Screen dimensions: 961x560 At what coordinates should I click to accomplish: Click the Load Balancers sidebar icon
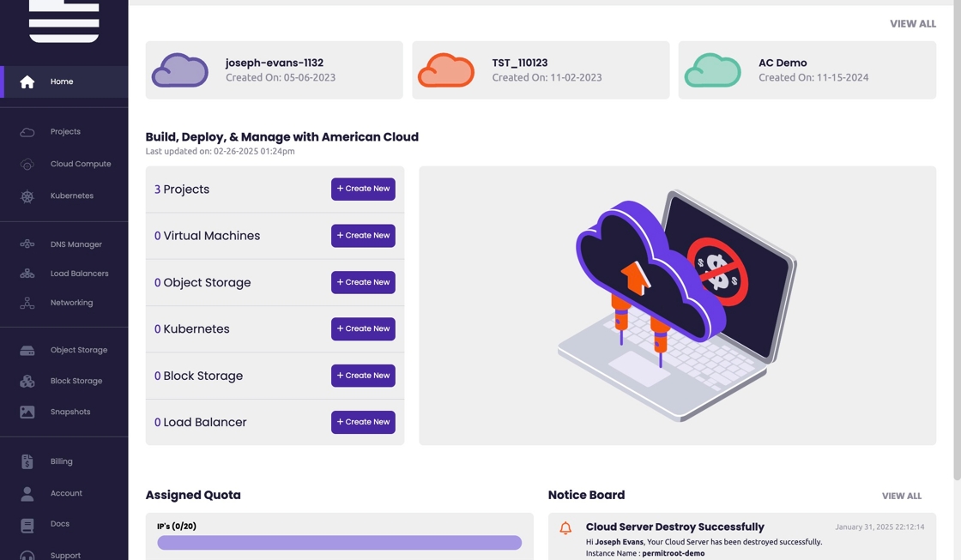(27, 274)
